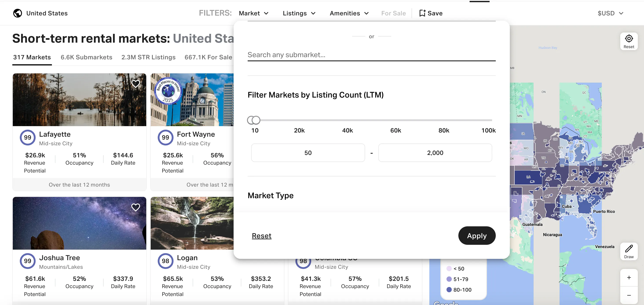Click the listing count slider track at 60k
Viewport: 644px width, 305px height.
point(395,120)
